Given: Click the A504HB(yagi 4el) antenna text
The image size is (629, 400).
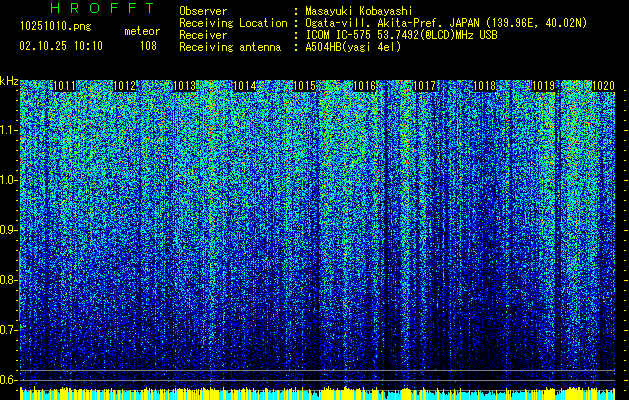Looking at the screenshot, I should tap(353, 47).
